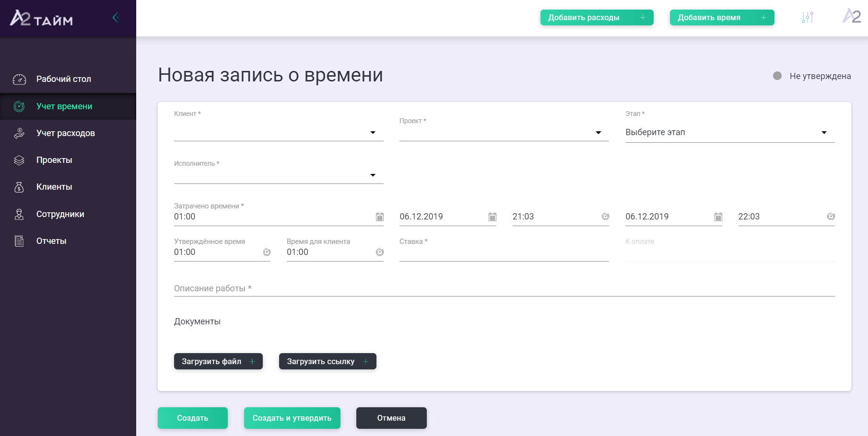
Task: Collapse the sidebar with the chevron arrow
Action: (115, 17)
